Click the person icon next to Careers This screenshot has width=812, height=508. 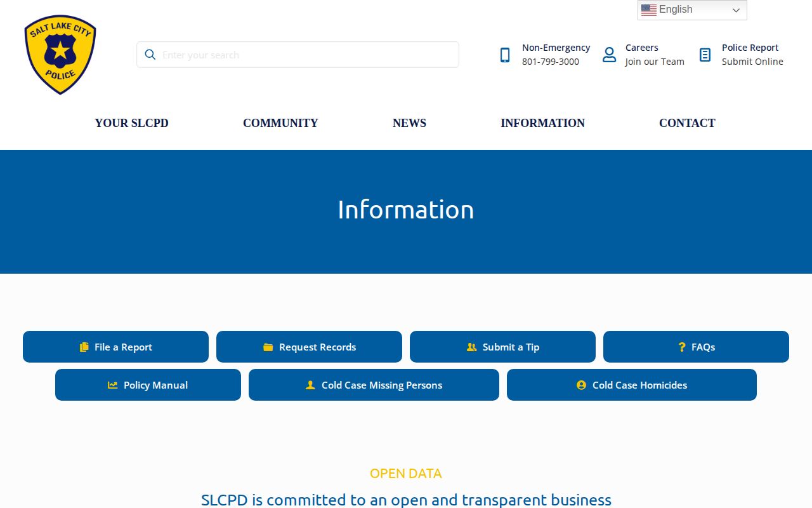609,55
